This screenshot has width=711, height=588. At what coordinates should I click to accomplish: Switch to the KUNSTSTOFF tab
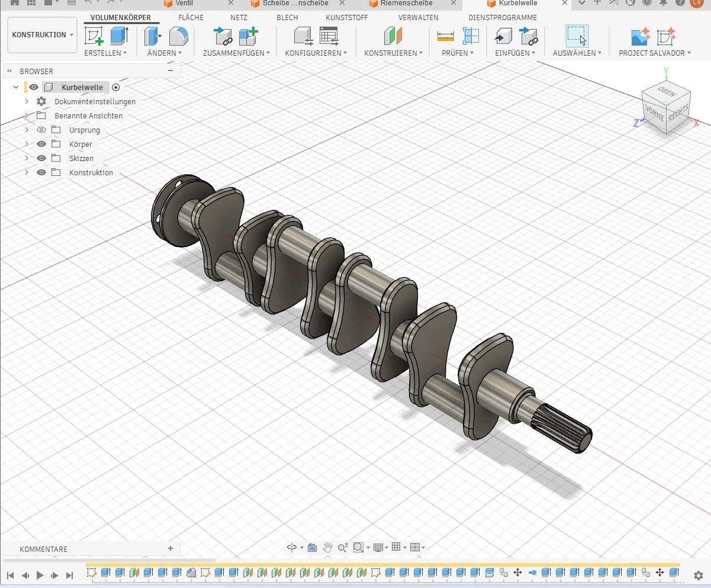(x=346, y=18)
